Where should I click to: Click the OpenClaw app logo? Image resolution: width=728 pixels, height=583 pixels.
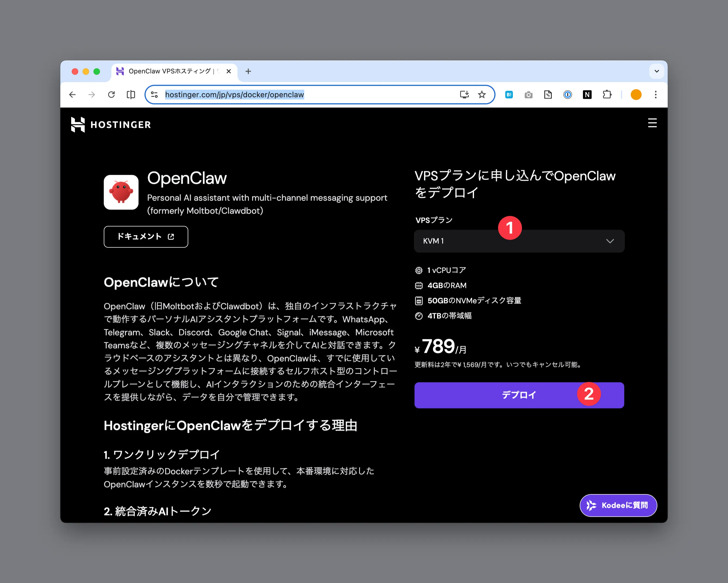pos(121,192)
